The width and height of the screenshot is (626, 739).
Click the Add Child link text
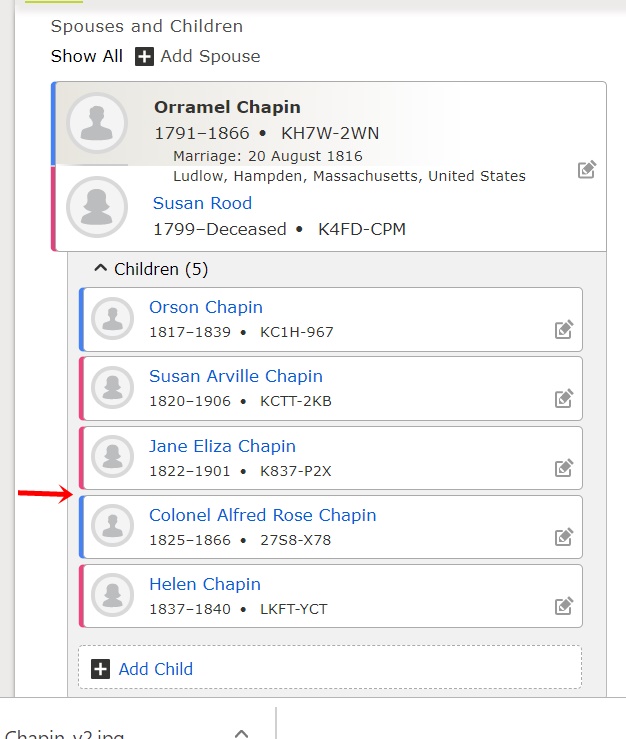pos(156,669)
